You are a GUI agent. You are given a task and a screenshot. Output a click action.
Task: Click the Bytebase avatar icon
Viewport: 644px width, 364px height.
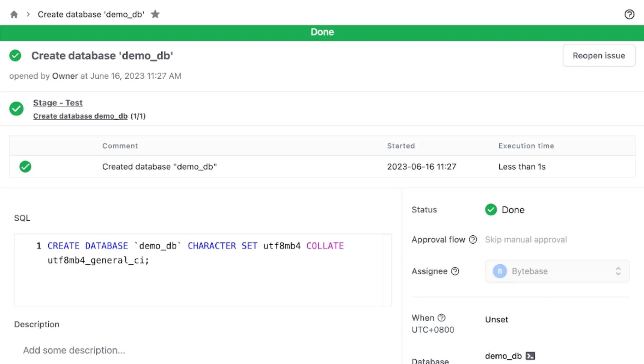pos(500,271)
